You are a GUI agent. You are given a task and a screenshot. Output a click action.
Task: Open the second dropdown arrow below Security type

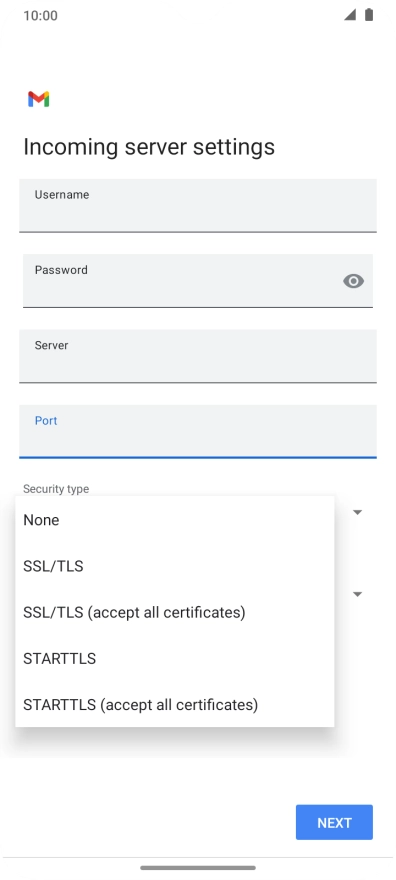coord(357,594)
